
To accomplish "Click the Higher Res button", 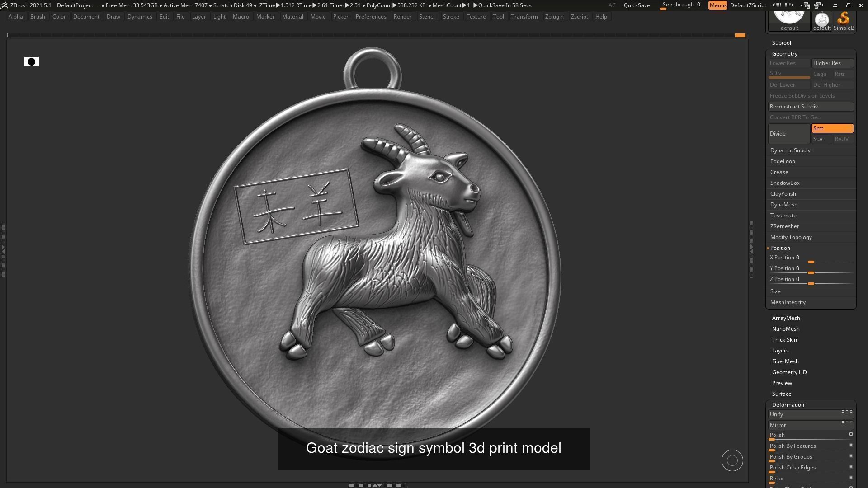I will (832, 63).
